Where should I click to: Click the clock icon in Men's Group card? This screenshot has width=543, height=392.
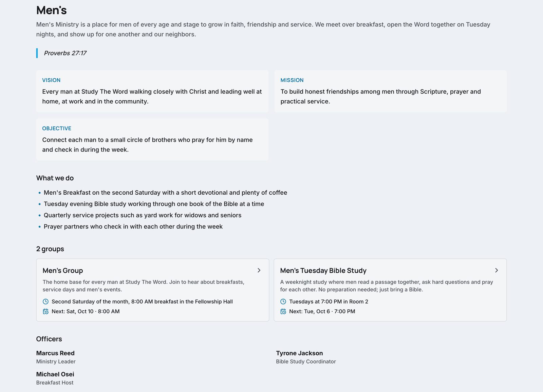pos(45,301)
